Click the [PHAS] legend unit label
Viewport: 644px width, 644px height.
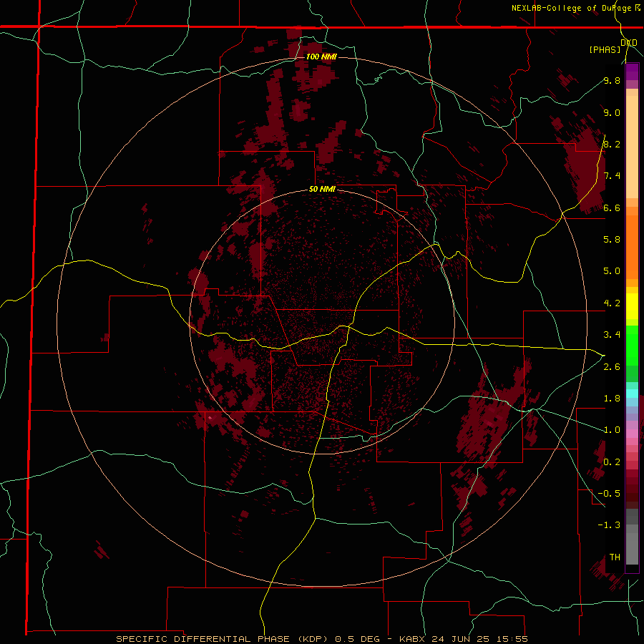click(605, 49)
